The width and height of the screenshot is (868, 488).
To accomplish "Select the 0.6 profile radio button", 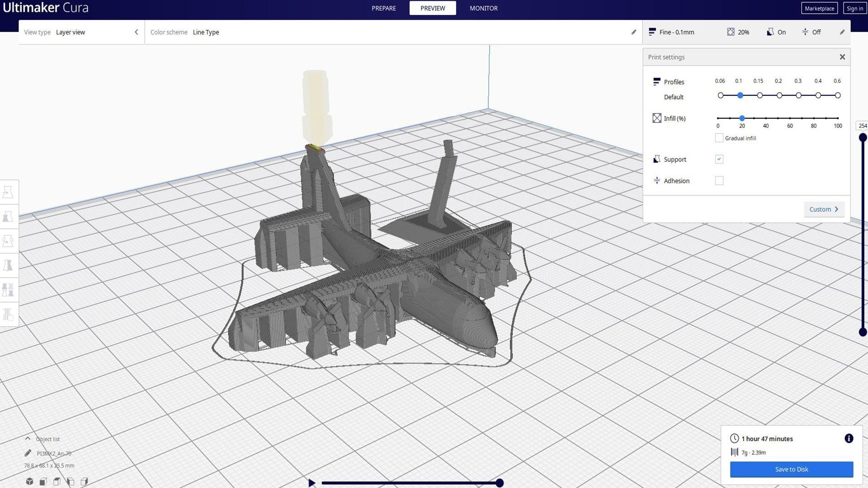I will click(838, 95).
